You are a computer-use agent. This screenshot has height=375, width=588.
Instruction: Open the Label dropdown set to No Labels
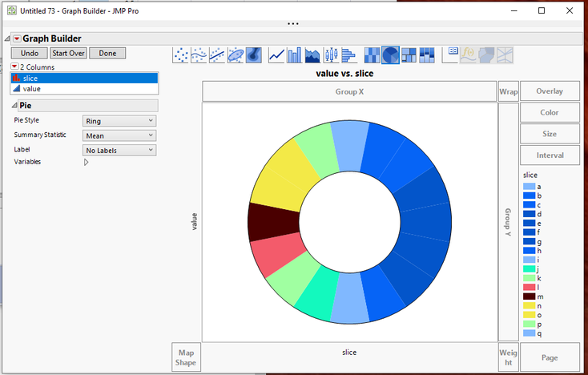tap(119, 150)
